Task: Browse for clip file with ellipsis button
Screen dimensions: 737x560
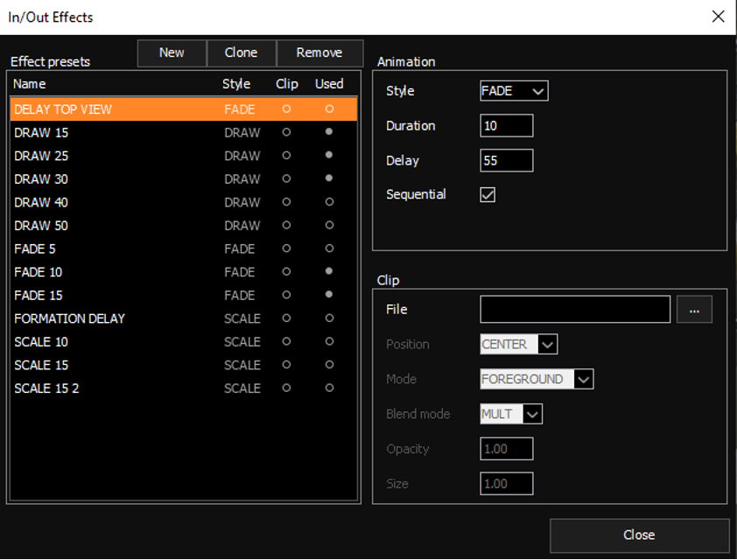Action: [x=694, y=310]
